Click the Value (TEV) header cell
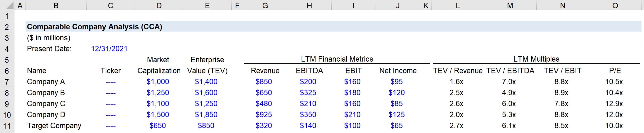 pos(207,71)
